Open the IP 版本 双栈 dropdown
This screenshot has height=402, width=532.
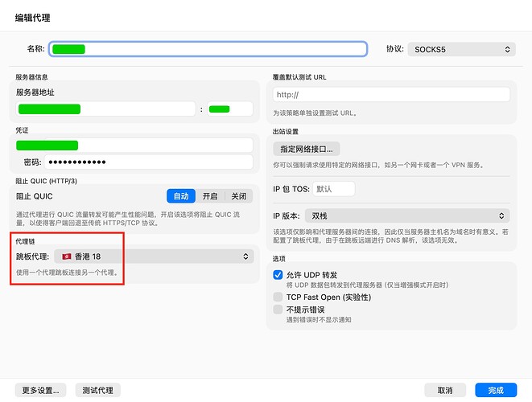coord(406,216)
